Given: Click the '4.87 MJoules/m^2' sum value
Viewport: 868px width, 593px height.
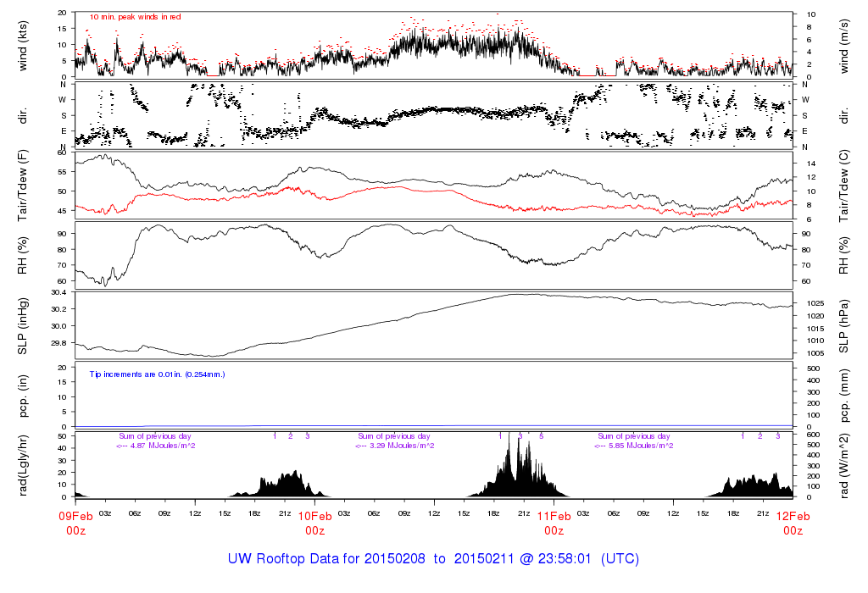Looking at the screenshot, I should click(162, 446).
